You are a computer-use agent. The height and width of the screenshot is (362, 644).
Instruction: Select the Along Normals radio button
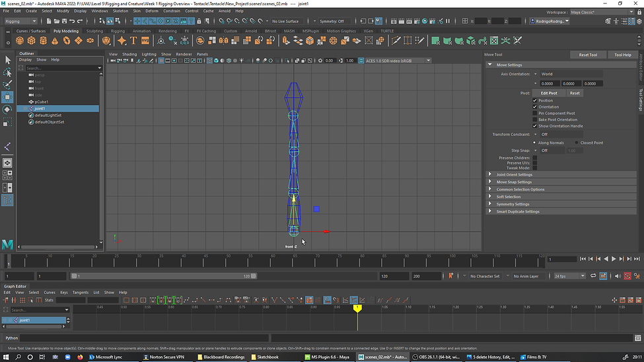534,143
